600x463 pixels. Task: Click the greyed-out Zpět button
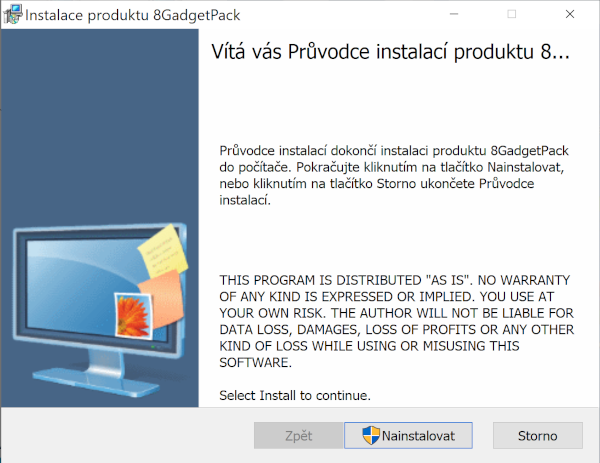(298, 436)
